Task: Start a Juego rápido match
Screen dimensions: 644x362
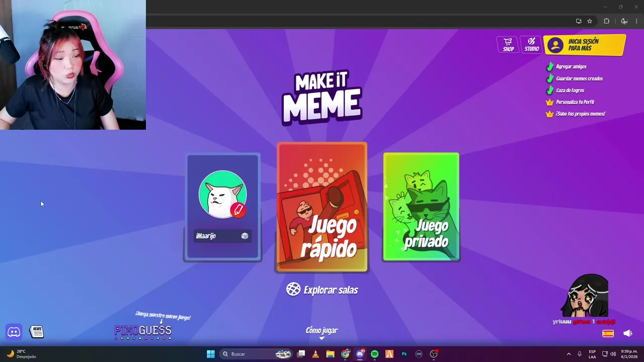Action: [x=322, y=207]
